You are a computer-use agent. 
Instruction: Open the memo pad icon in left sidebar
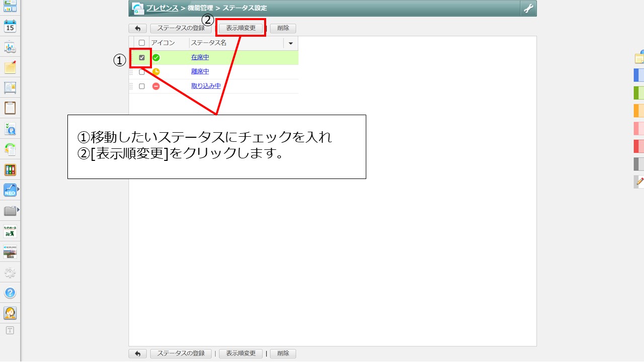pos(10,68)
